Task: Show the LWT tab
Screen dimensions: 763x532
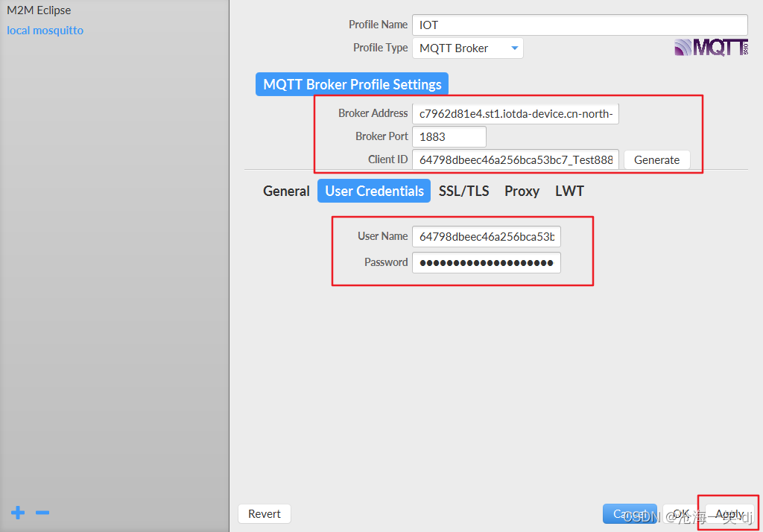Action: pyautogui.click(x=569, y=191)
